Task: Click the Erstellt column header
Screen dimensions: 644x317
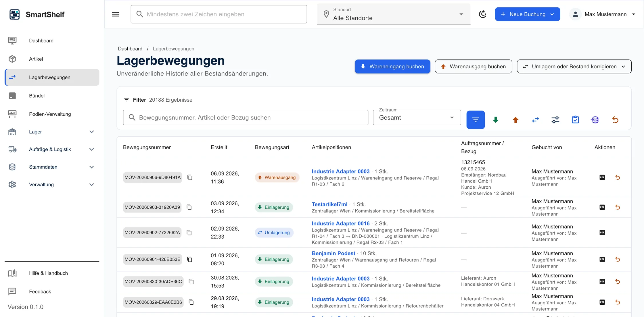Action: tap(219, 147)
